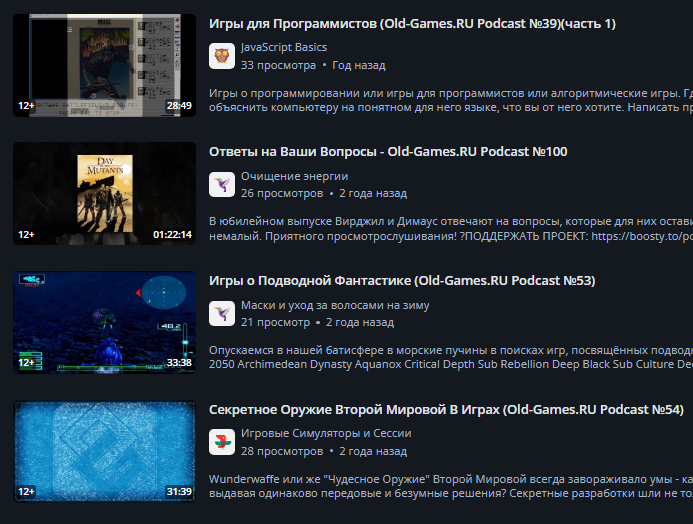
Task: Play the Podcast №100 Day of Mutants thumbnail
Action: pyautogui.click(x=105, y=194)
